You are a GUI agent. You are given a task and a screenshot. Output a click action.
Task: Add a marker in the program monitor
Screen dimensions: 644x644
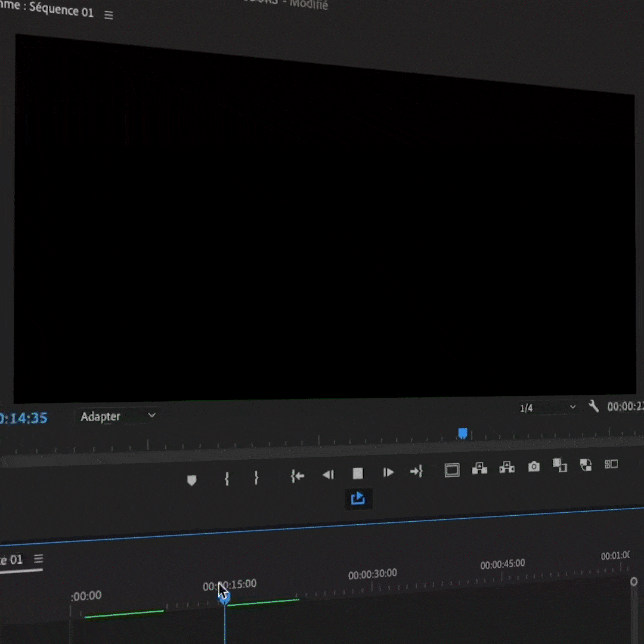click(x=191, y=481)
